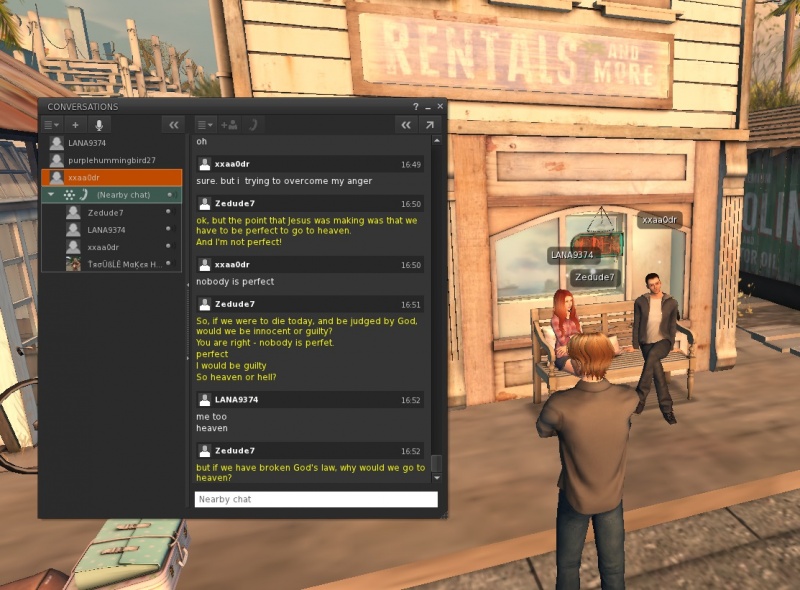Click Zedude7's avatar icon in chat message
This screenshot has width=800, height=590.
(205, 203)
